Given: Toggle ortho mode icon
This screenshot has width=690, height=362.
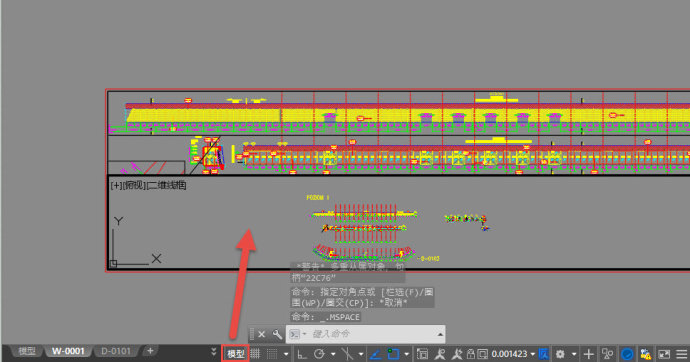Looking at the screenshot, I should 302,354.
